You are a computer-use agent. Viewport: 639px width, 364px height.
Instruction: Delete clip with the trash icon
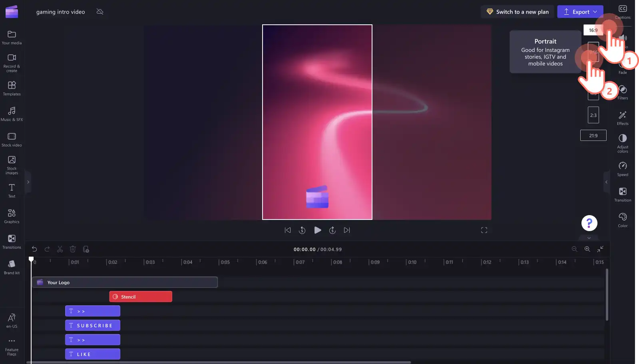pyautogui.click(x=73, y=249)
